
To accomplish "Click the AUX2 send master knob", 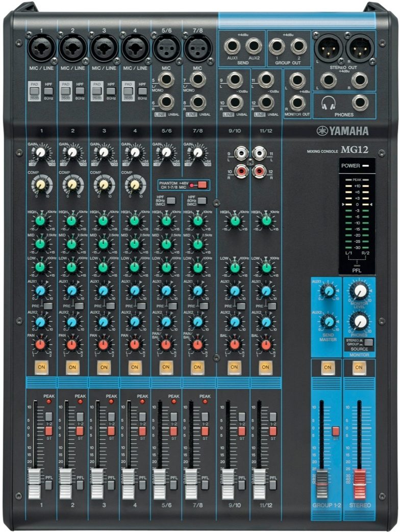I will (328, 321).
